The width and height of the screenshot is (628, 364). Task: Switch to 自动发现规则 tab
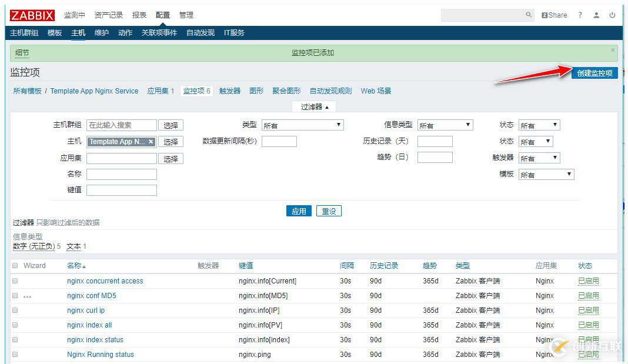click(331, 91)
